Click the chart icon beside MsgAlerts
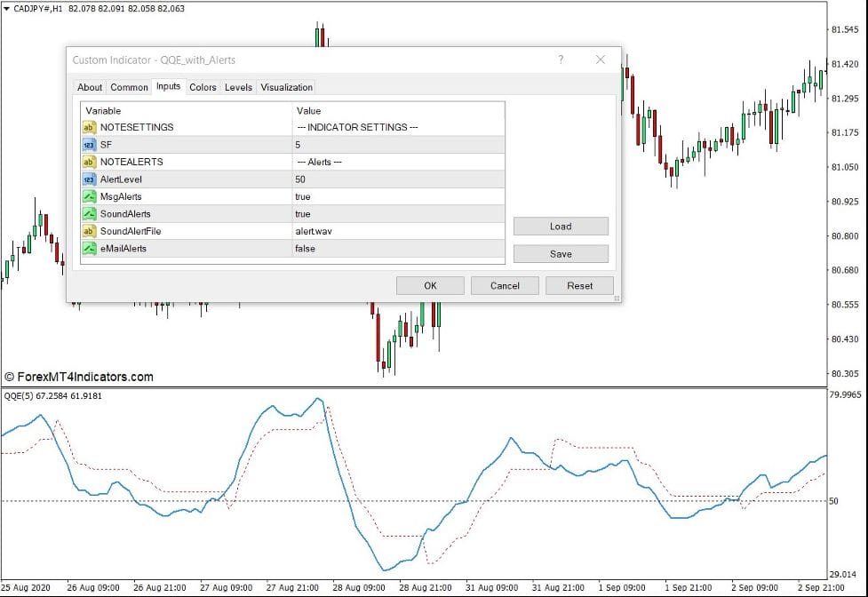 [88, 196]
